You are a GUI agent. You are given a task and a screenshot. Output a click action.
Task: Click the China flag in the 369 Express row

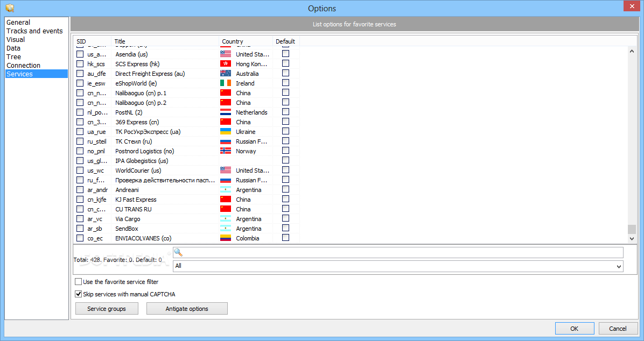(226, 122)
